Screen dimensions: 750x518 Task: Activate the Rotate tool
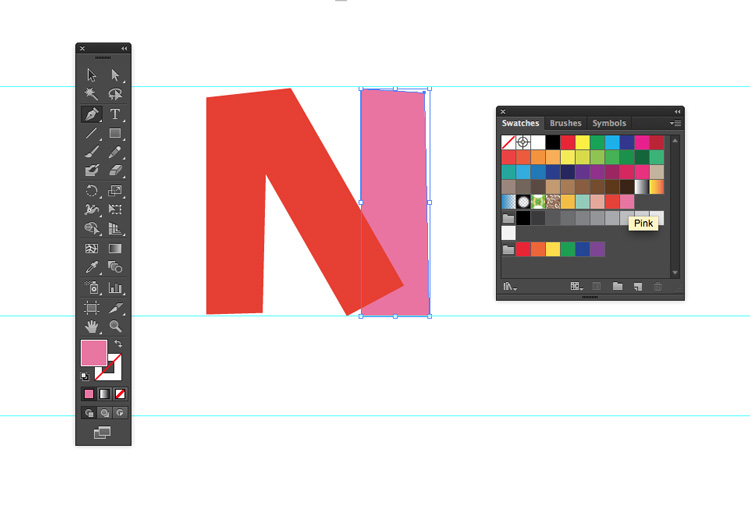click(91, 191)
